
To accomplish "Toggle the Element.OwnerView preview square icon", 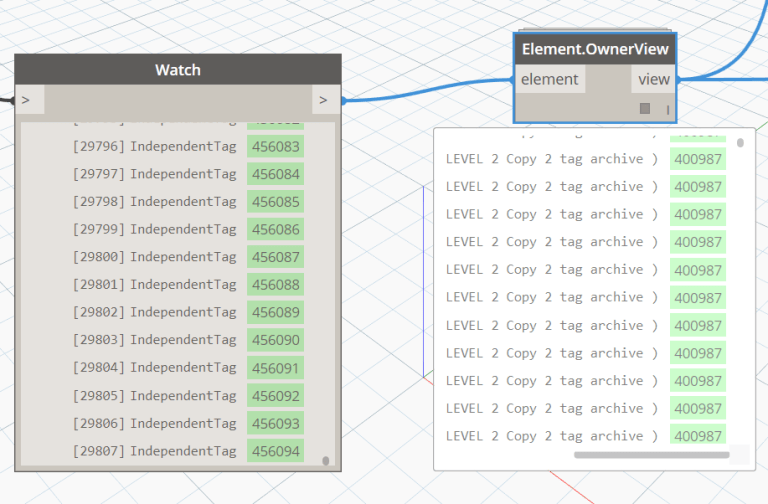I will click(x=645, y=108).
